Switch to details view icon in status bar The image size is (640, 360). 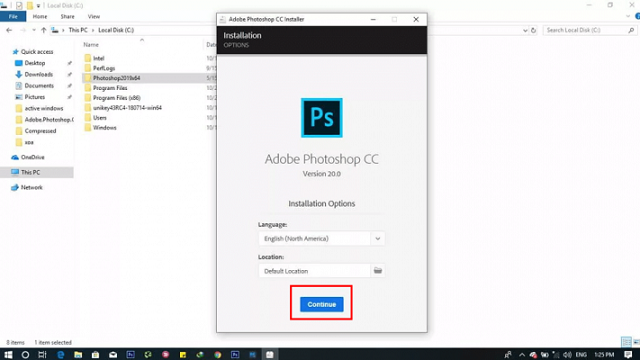pyautogui.click(x=626, y=342)
